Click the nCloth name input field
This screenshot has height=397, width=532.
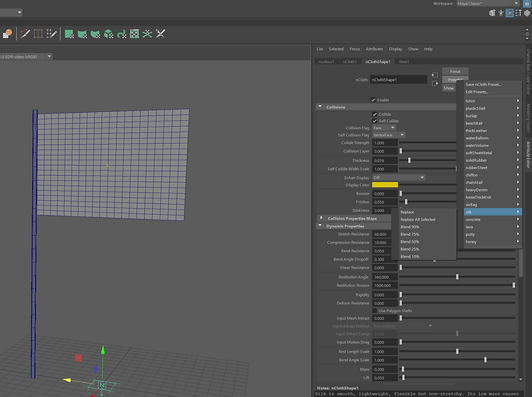(398, 79)
